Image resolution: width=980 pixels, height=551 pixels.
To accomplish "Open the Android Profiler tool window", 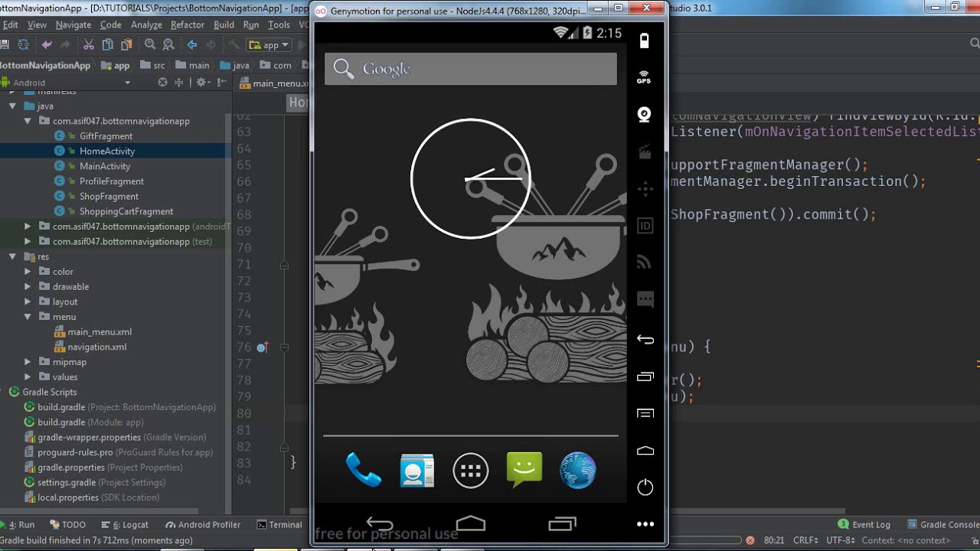I will click(x=204, y=525).
